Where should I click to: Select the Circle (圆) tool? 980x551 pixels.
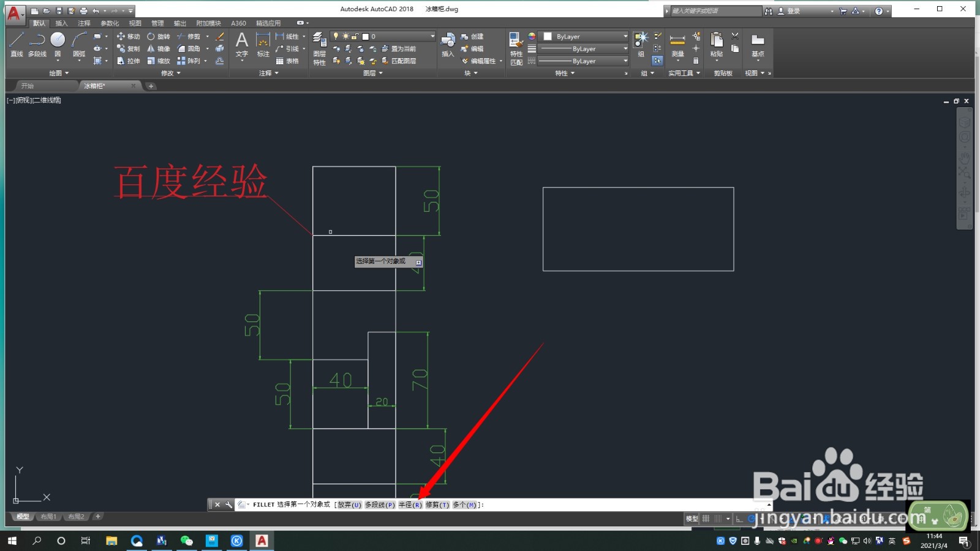coord(58,45)
